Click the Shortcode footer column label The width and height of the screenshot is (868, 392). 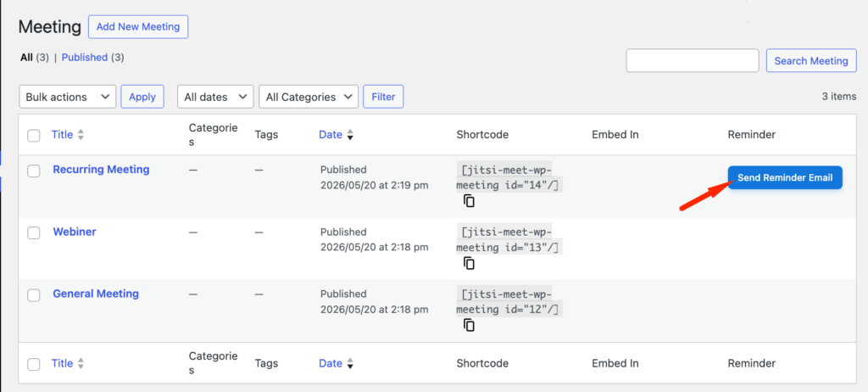(x=482, y=364)
